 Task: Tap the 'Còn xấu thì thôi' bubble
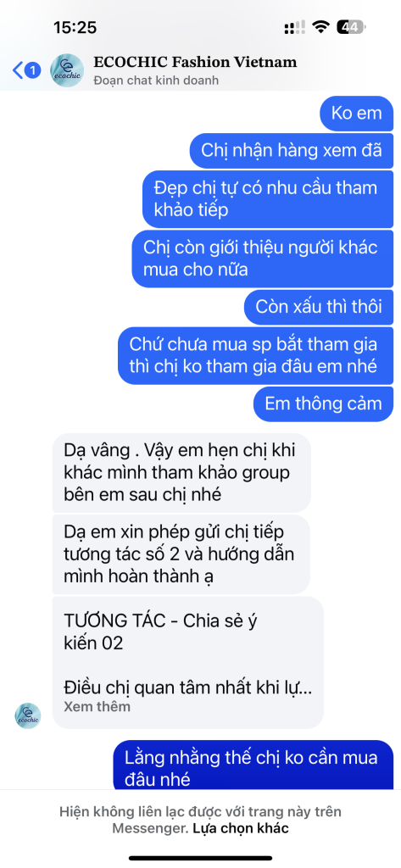[x=319, y=306]
